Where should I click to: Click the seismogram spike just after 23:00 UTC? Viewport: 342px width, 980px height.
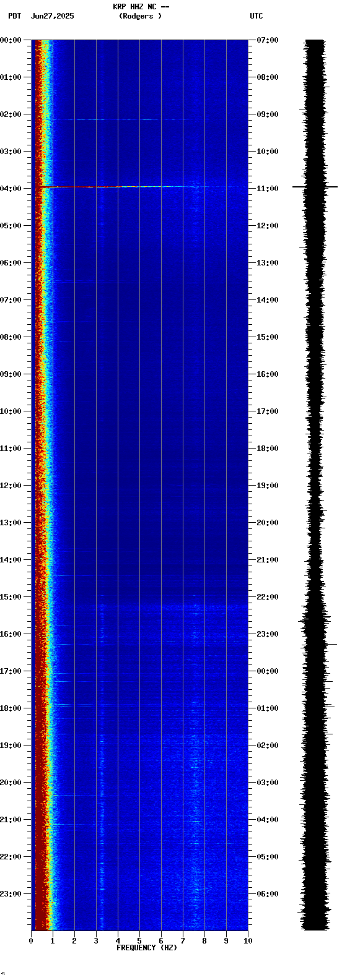[320, 645]
